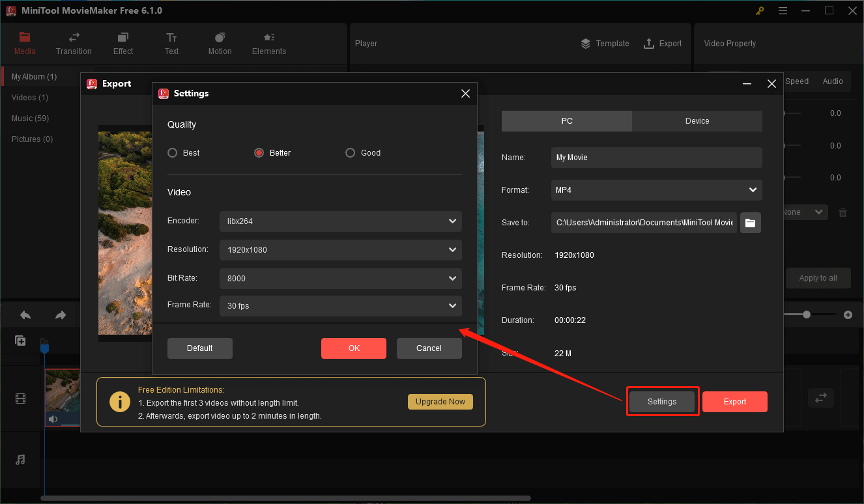
Task: Open the Text panel icon
Action: pyautogui.click(x=171, y=37)
